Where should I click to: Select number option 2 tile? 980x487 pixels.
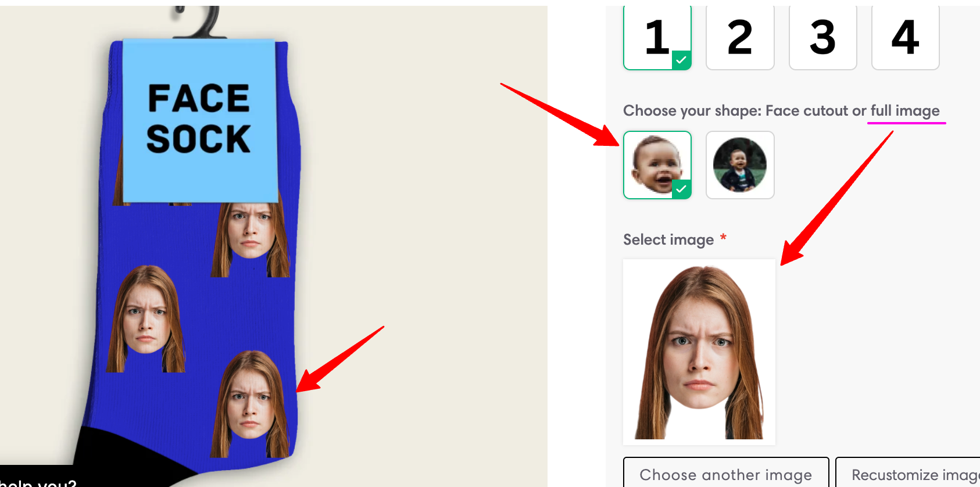click(x=740, y=38)
